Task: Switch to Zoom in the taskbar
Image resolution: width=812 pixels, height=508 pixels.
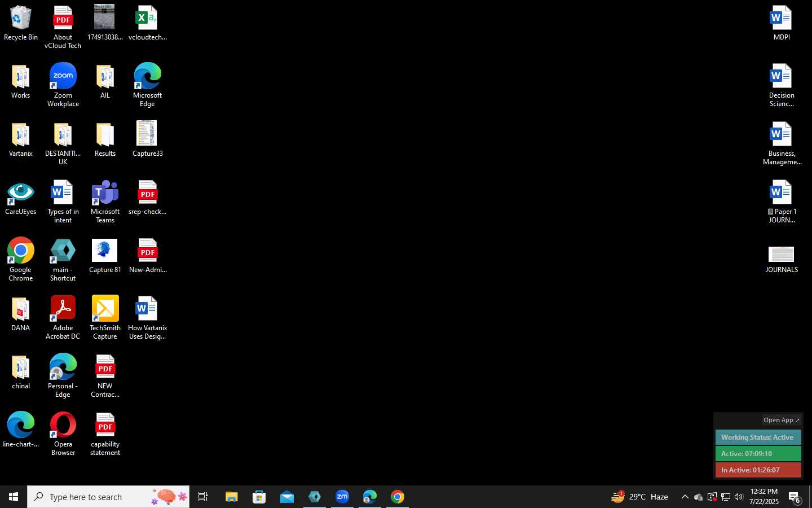Action: tap(342, 497)
